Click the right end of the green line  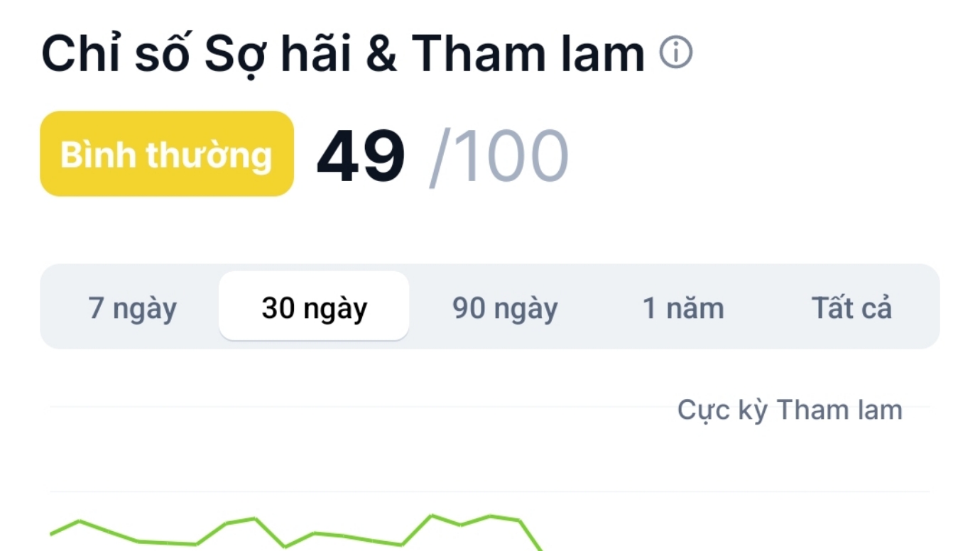[x=540, y=547]
